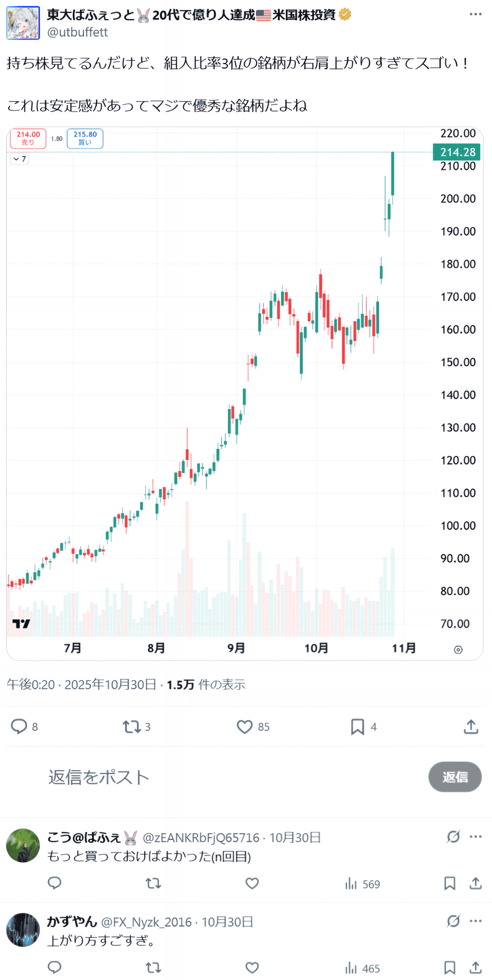Type in the reply post field

(230, 777)
